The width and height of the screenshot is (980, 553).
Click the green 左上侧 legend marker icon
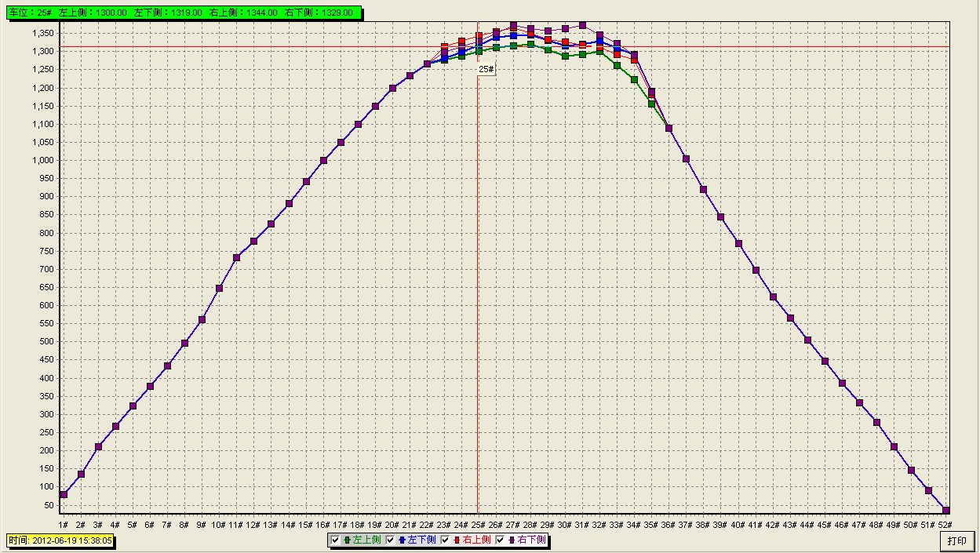[347, 540]
